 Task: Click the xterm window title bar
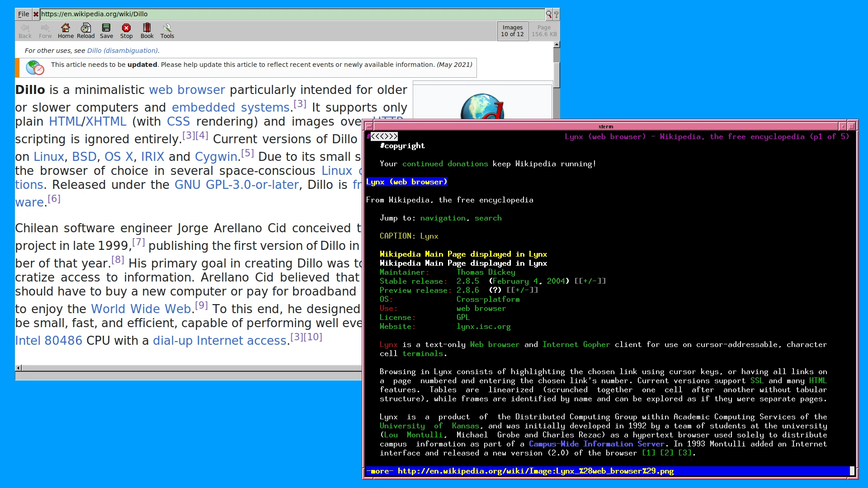(x=605, y=127)
